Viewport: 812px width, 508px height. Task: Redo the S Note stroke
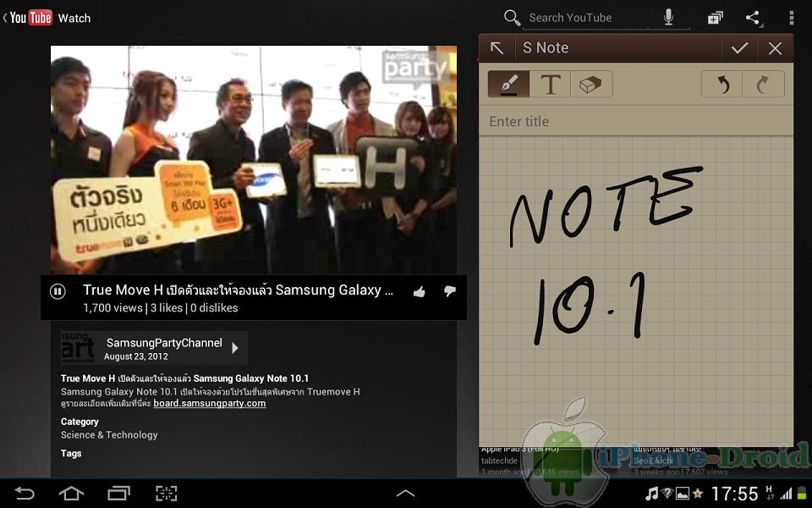click(763, 84)
